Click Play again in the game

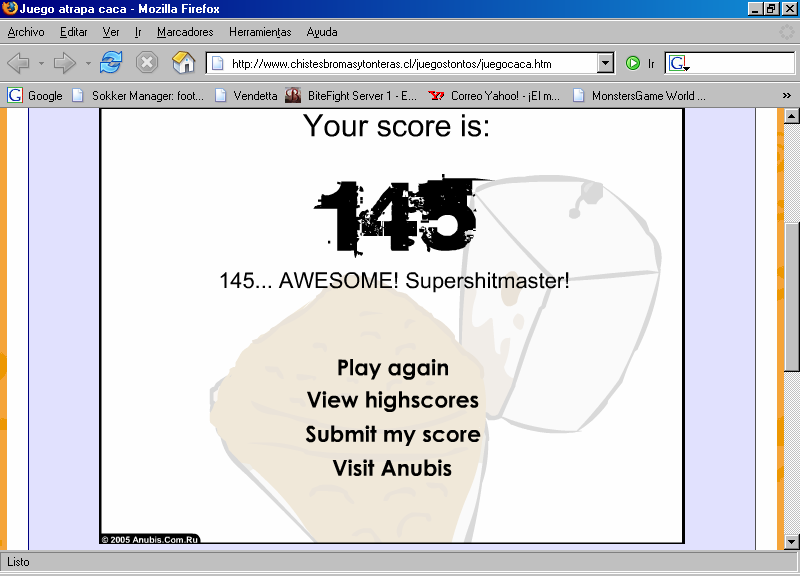click(392, 368)
